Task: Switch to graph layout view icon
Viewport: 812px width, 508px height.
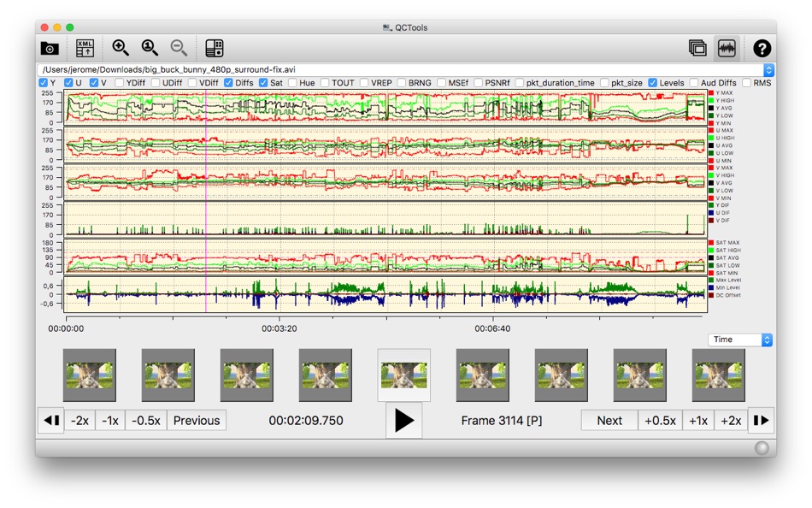Action: tap(727, 49)
